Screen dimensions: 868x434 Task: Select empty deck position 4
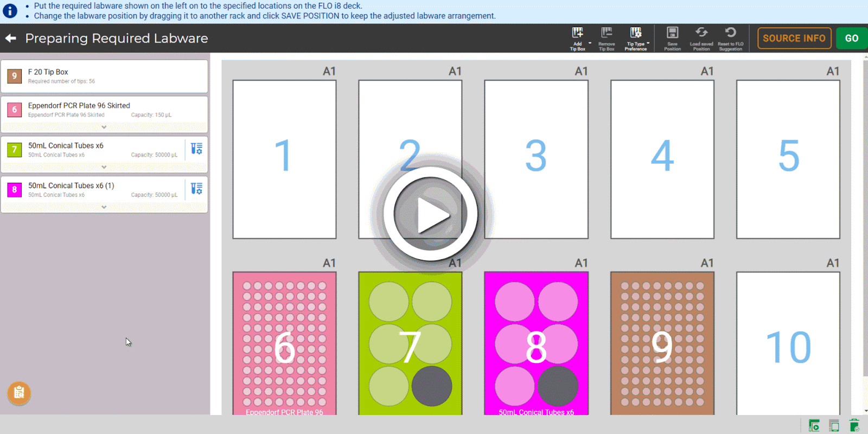coord(662,159)
